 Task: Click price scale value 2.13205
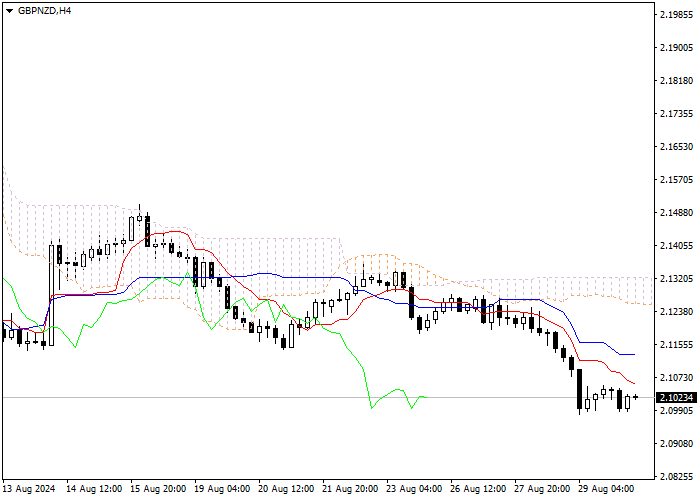pos(676,279)
